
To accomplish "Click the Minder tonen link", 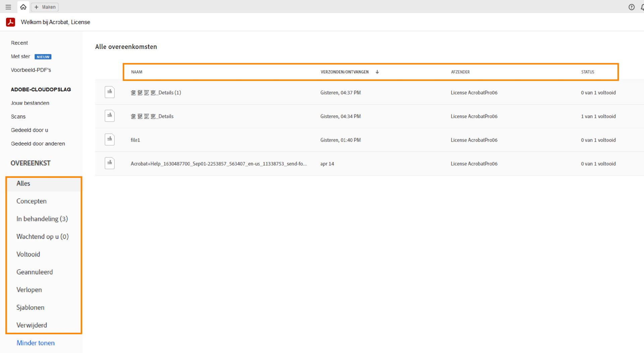I will click(36, 343).
